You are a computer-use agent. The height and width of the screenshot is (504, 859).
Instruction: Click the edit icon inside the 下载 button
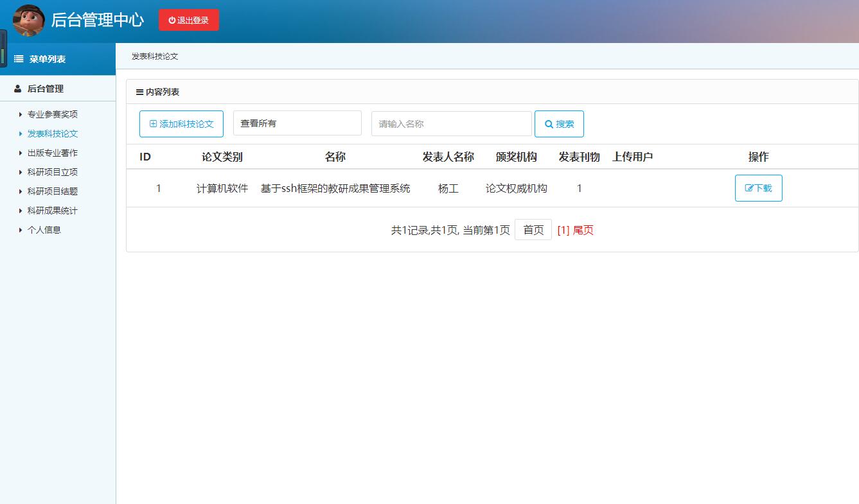pyautogui.click(x=750, y=187)
